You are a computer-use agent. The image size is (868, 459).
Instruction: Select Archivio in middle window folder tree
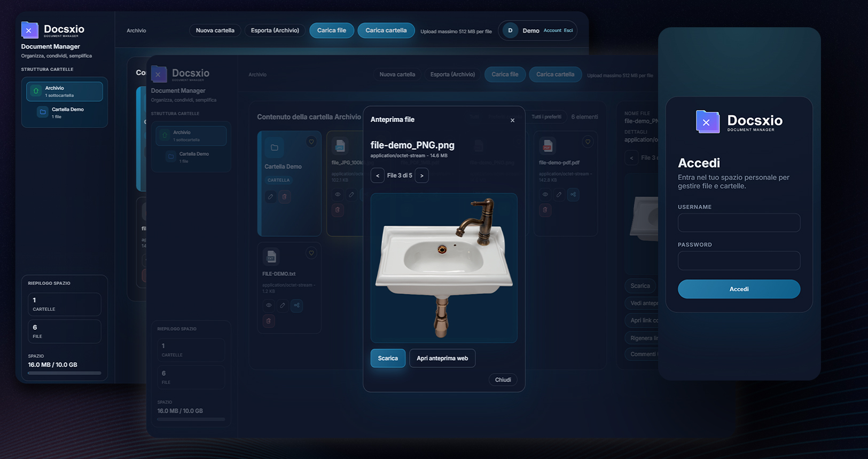(191, 136)
